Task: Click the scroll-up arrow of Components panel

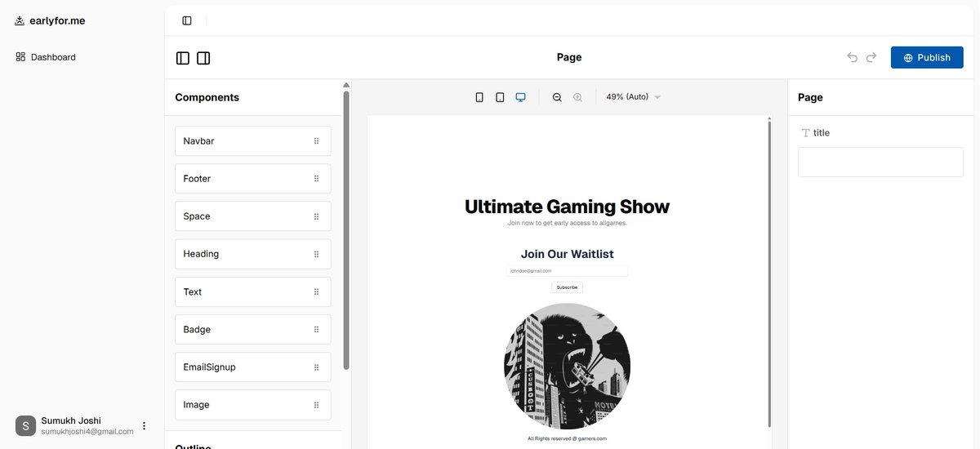Action: (346, 85)
